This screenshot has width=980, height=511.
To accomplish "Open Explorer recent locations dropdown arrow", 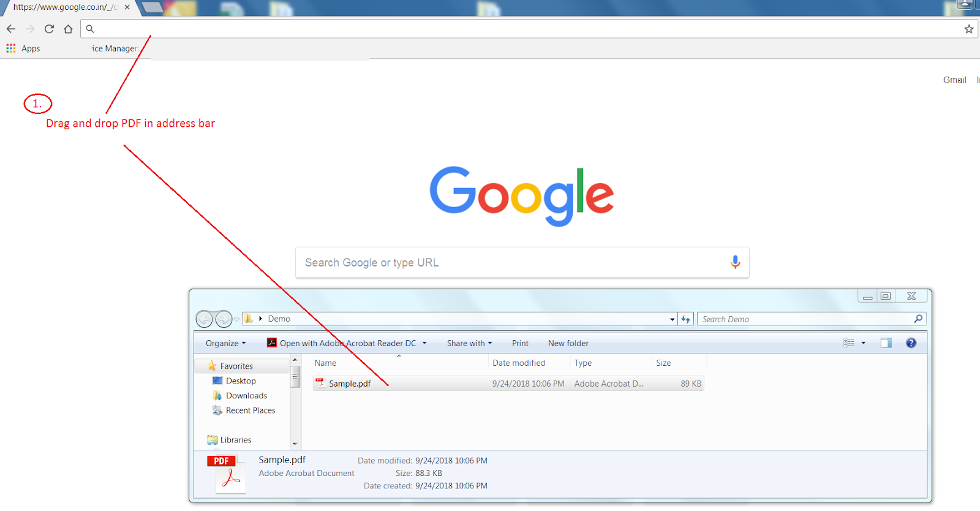I will click(237, 319).
